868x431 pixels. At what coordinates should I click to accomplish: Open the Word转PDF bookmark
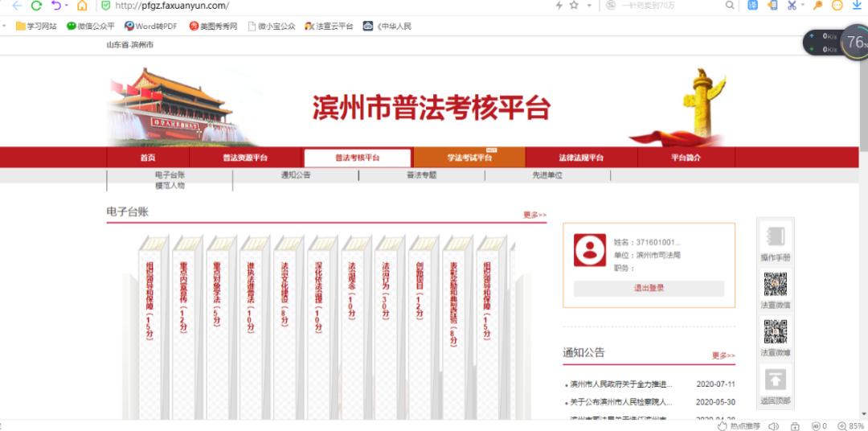(x=151, y=26)
